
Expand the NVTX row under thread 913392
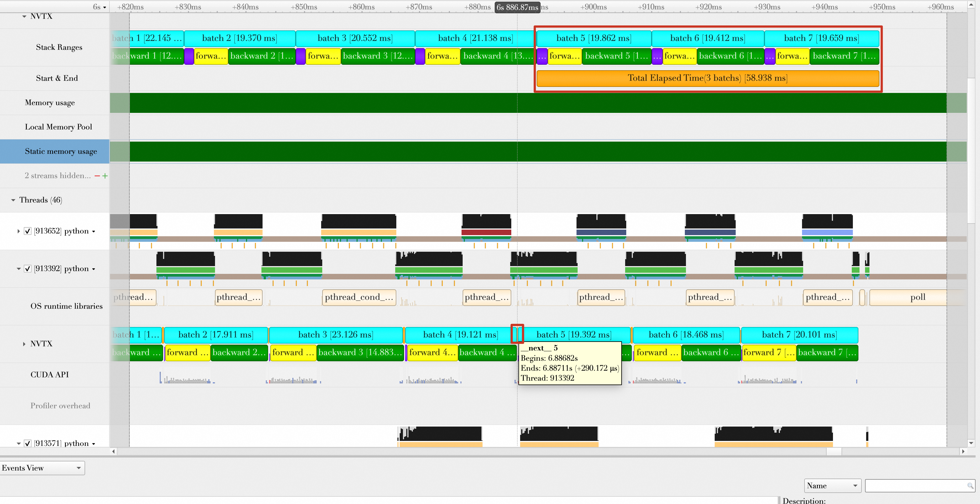[x=24, y=344]
